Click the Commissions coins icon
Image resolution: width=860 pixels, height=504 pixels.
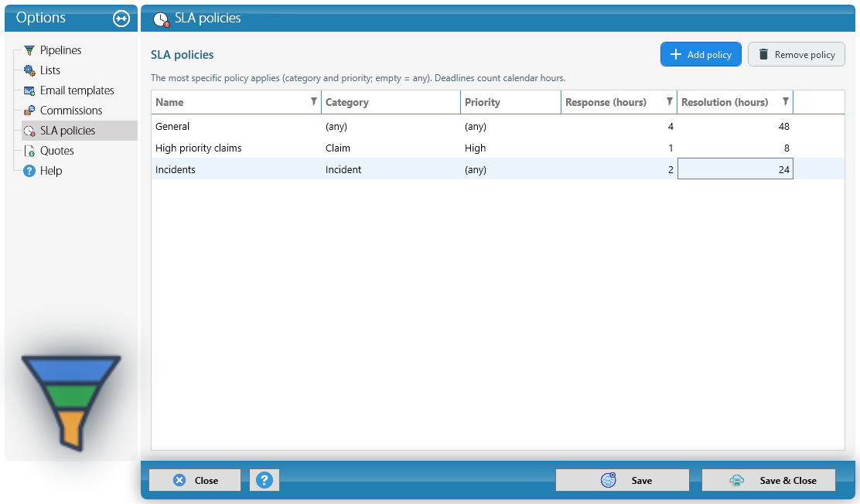[x=29, y=111]
